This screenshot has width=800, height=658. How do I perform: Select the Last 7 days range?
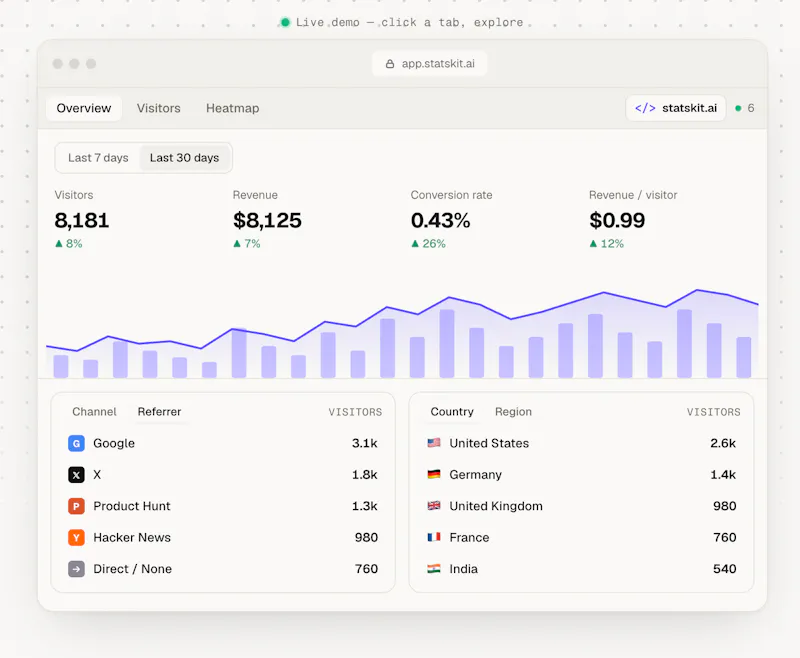98,158
